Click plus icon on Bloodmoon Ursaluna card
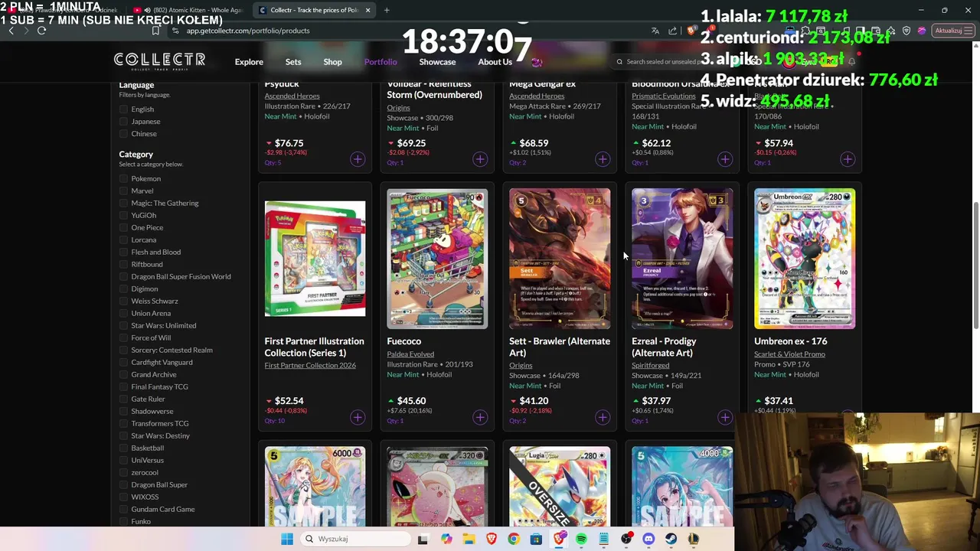This screenshot has width=980, height=551. pyautogui.click(x=725, y=159)
